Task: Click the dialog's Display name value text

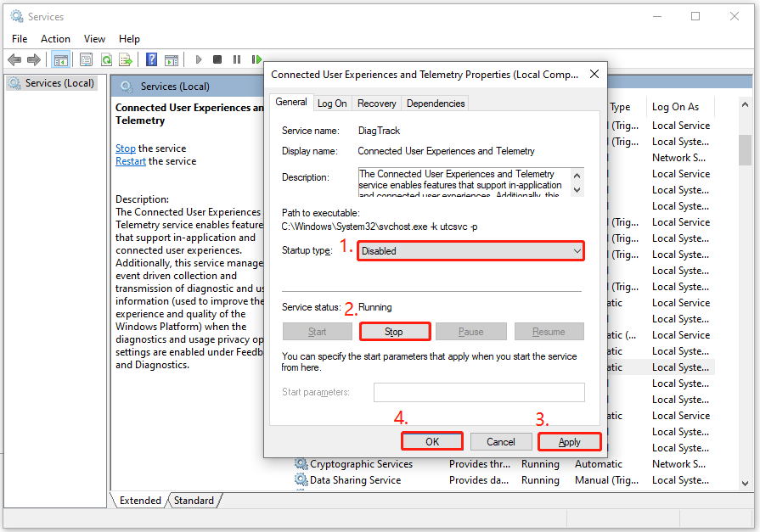Action: (x=446, y=151)
